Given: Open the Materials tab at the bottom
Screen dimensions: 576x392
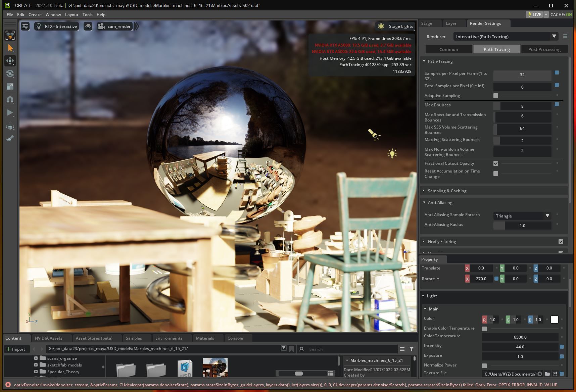Looking at the screenshot, I should 205,338.
